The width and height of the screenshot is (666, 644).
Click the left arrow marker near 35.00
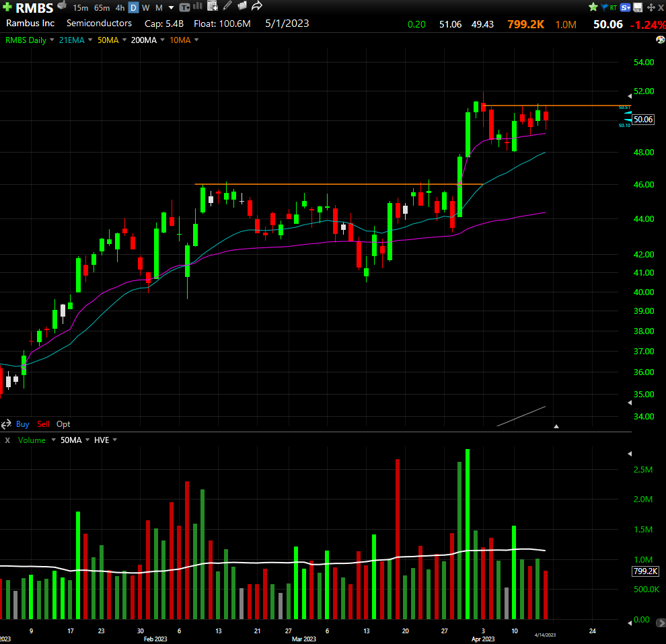click(630, 403)
